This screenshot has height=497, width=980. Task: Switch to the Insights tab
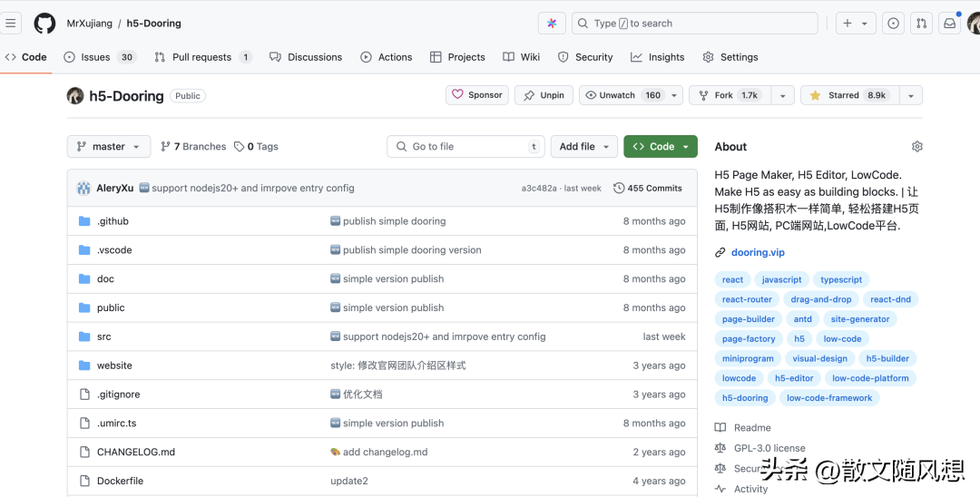(658, 57)
